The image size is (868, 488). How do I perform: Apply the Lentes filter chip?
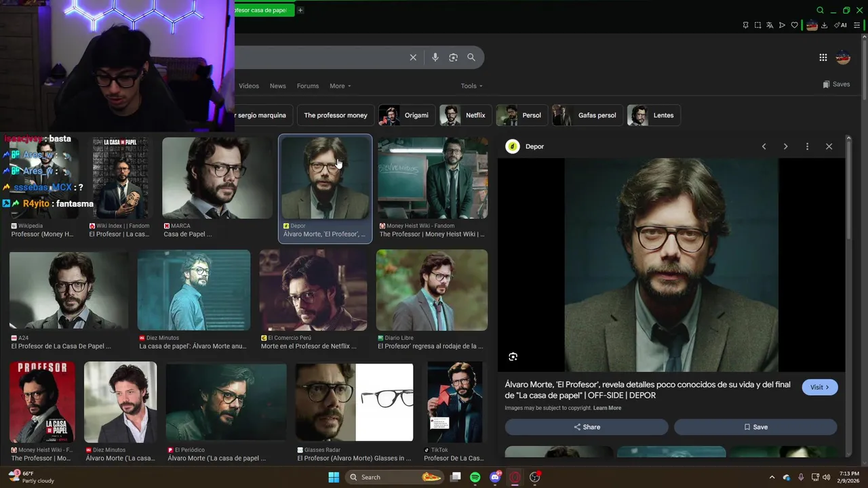[654, 115]
